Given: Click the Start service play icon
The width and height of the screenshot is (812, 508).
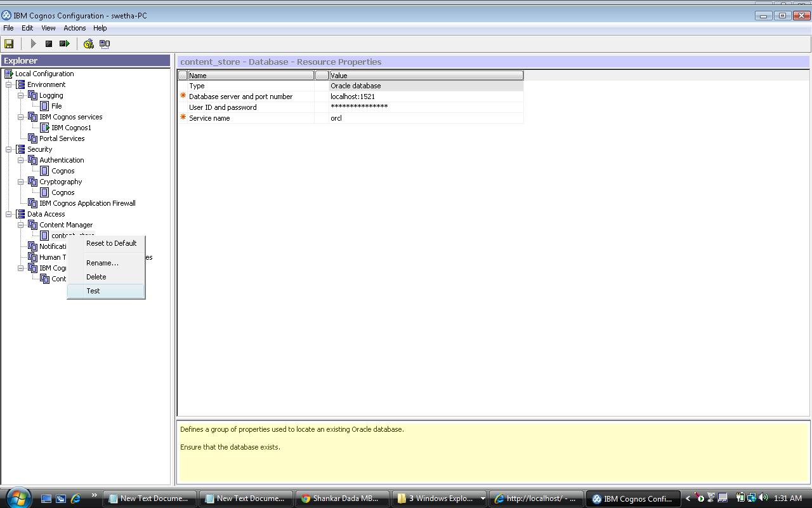Looking at the screenshot, I should coord(33,44).
